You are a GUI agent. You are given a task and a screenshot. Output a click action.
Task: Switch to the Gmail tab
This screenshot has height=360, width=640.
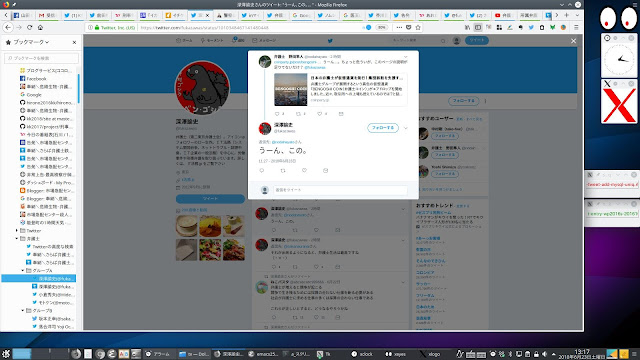coord(48,15)
